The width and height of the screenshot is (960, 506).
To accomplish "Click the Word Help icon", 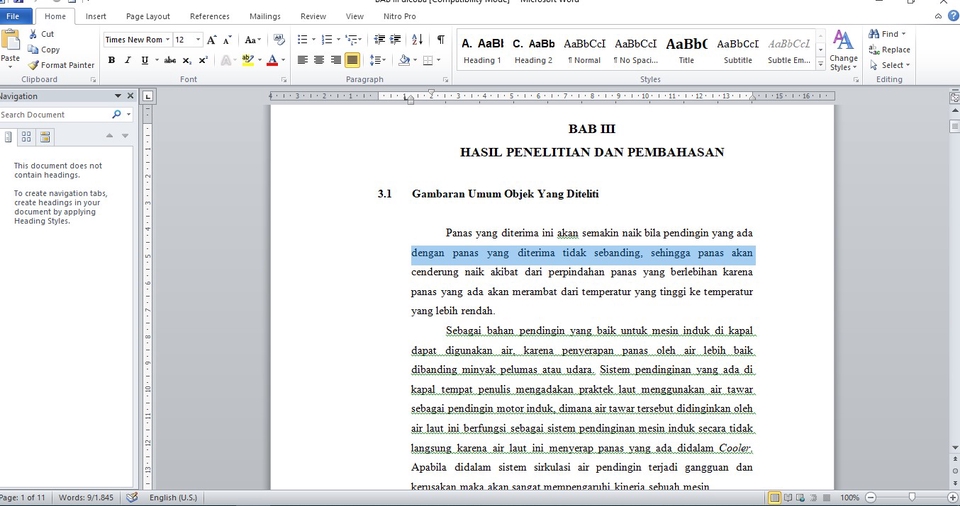I will 953,17.
